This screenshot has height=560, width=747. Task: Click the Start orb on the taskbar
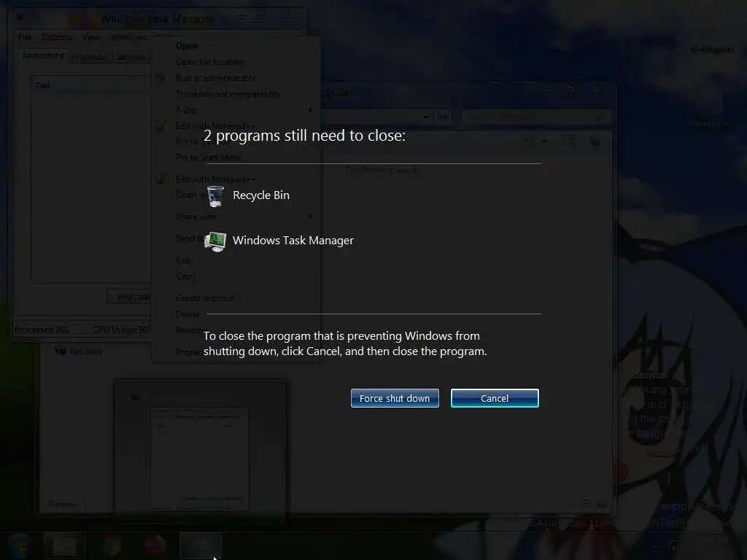coord(20,545)
